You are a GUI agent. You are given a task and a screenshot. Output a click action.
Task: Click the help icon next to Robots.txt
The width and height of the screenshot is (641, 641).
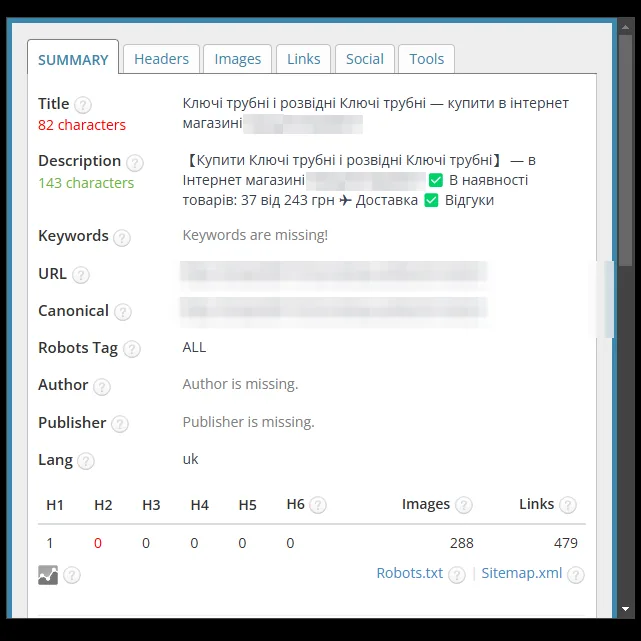point(457,575)
